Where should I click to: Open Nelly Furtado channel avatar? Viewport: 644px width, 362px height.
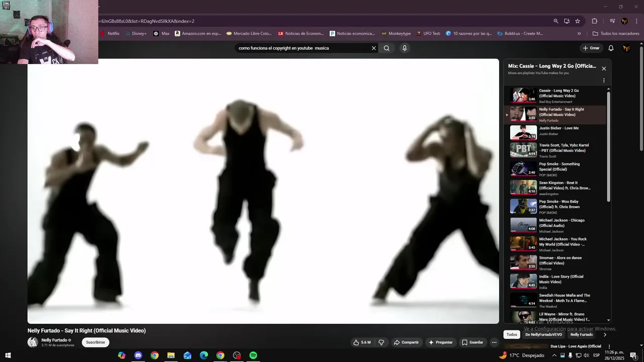(33, 342)
